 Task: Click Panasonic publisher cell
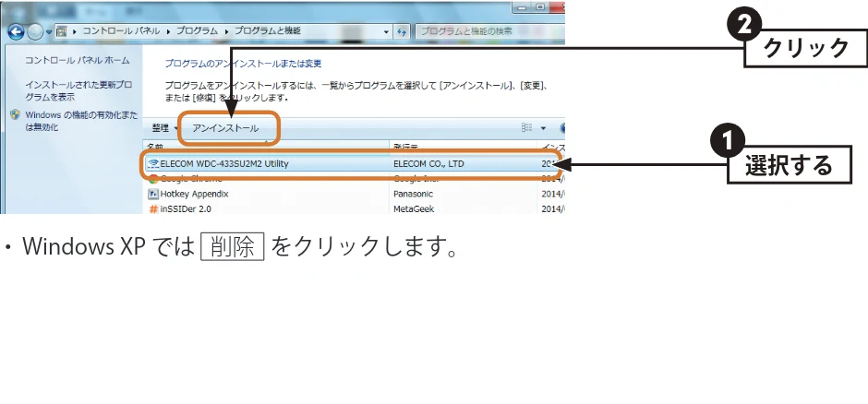click(x=413, y=194)
